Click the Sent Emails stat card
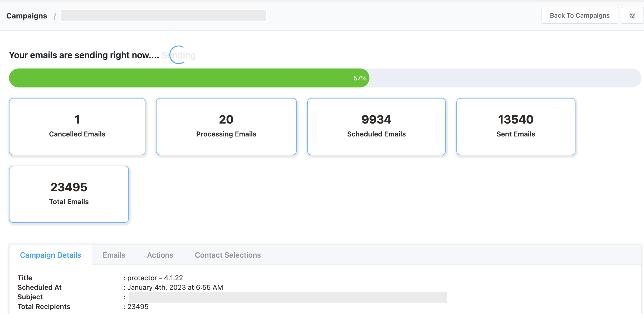 pos(515,126)
